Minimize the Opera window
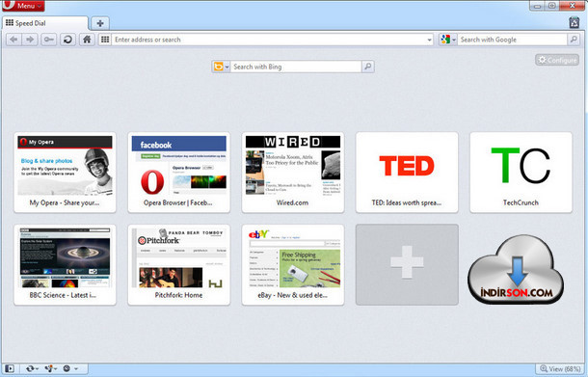 point(537,5)
